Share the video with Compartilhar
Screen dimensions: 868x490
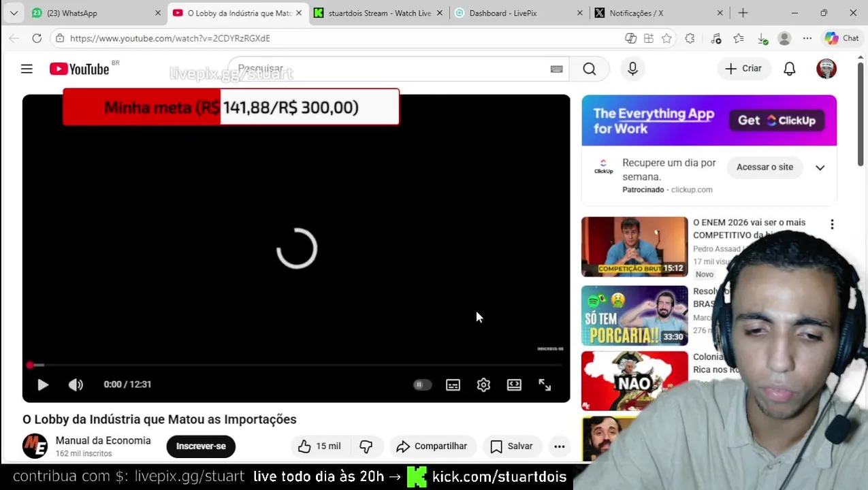432,446
